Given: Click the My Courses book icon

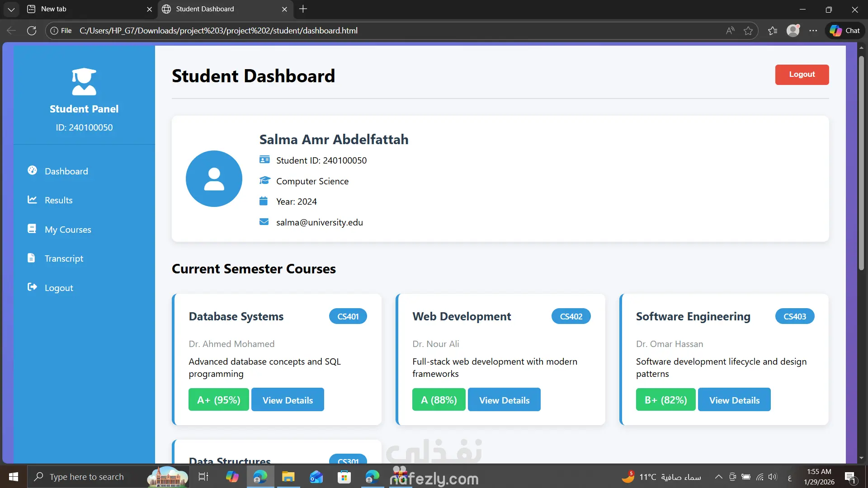Looking at the screenshot, I should click(32, 229).
